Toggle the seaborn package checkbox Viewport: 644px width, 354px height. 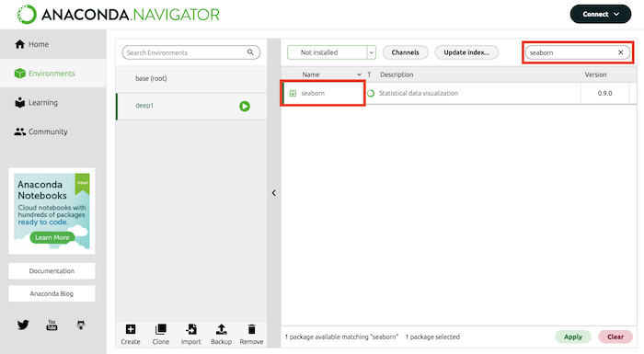click(x=293, y=93)
